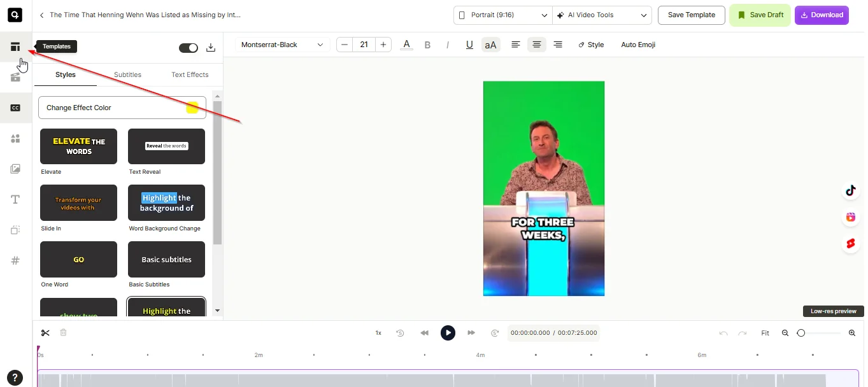868x387 pixels.
Task: Click the purple Download button
Action: (x=821, y=15)
